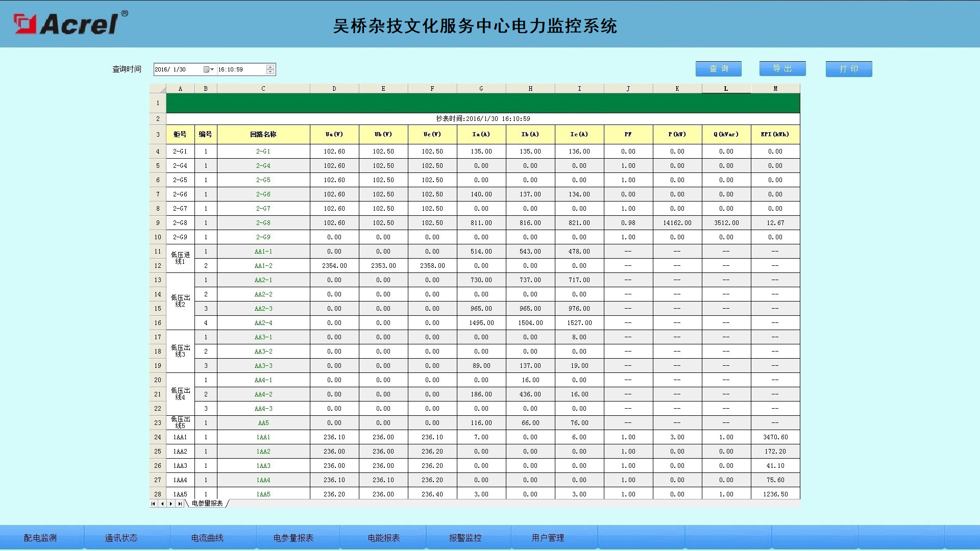Jump to last sheet arrow icon
Screen dimensions: 980x551
pos(180,504)
